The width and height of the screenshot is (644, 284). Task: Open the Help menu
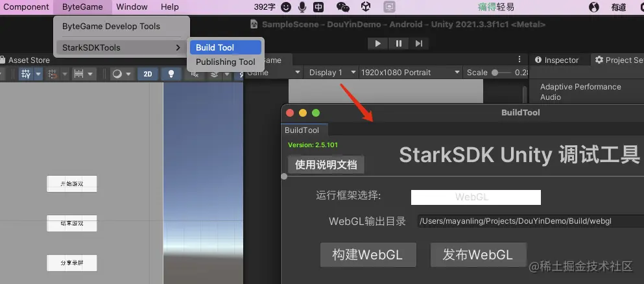[x=170, y=7]
